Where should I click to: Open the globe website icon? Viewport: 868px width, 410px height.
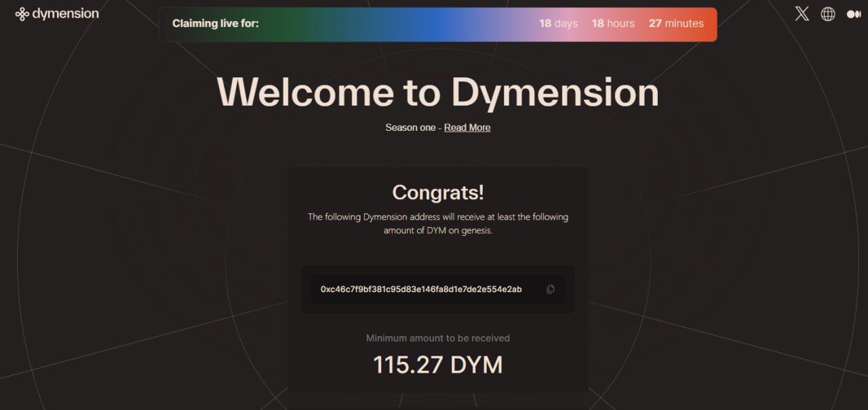point(828,14)
